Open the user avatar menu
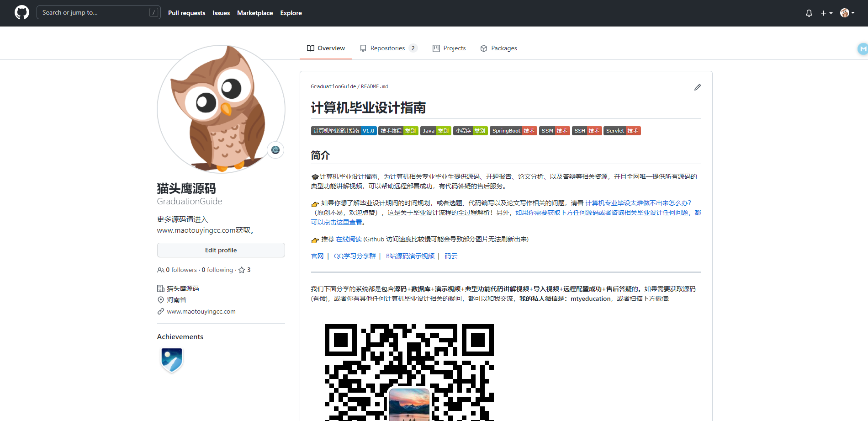 [x=847, y=13]
